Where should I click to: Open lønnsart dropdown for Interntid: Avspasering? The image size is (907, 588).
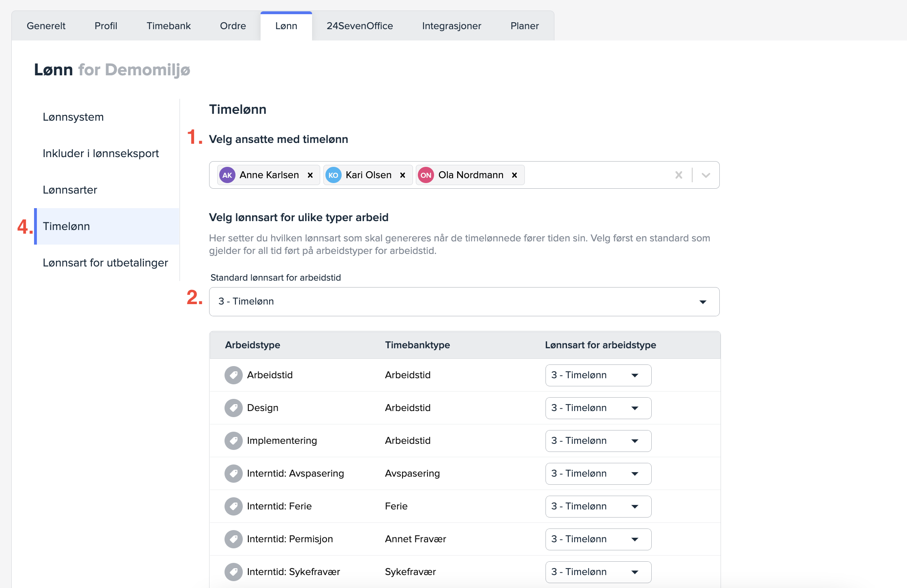click(x=598, y=473)
